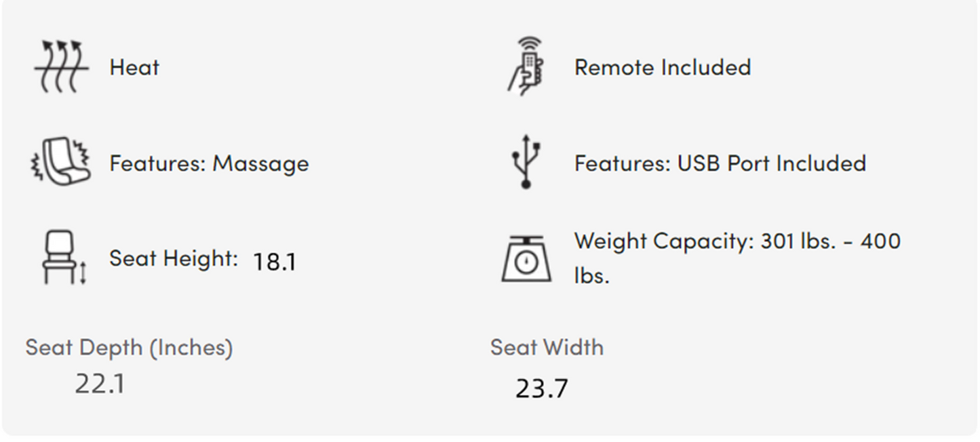The width and height of the screenshot is (980, 442).
Task: Select the 22.1 seat depth value
Action: (100, 384)
